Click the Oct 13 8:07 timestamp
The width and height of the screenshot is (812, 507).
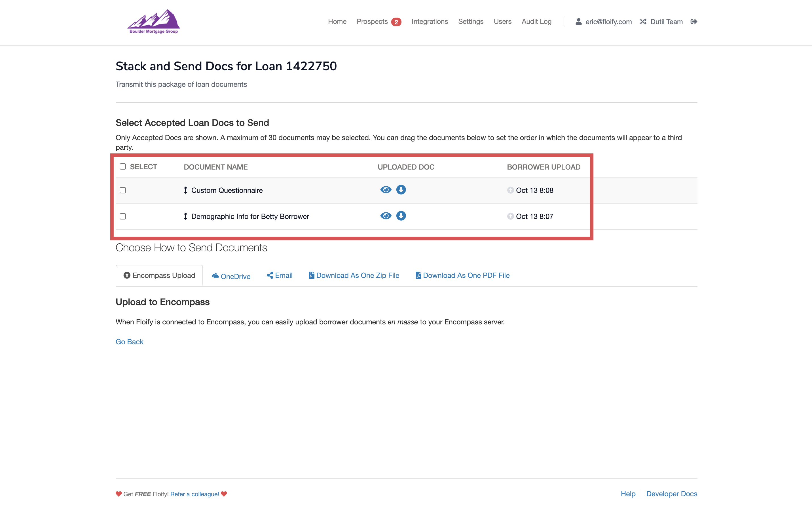(x=535, y=217)
